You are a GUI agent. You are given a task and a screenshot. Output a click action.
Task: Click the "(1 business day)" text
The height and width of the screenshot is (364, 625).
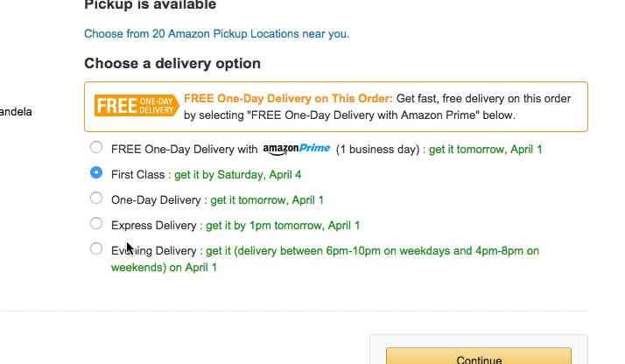pyautogui.click(x=377, y=150)
